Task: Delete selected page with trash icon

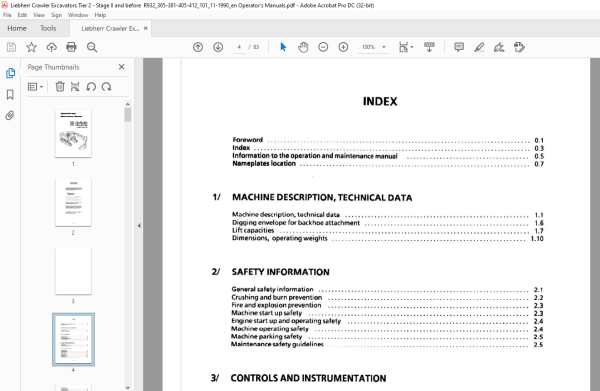Action: pyautogui.click(x=60, y=87)
